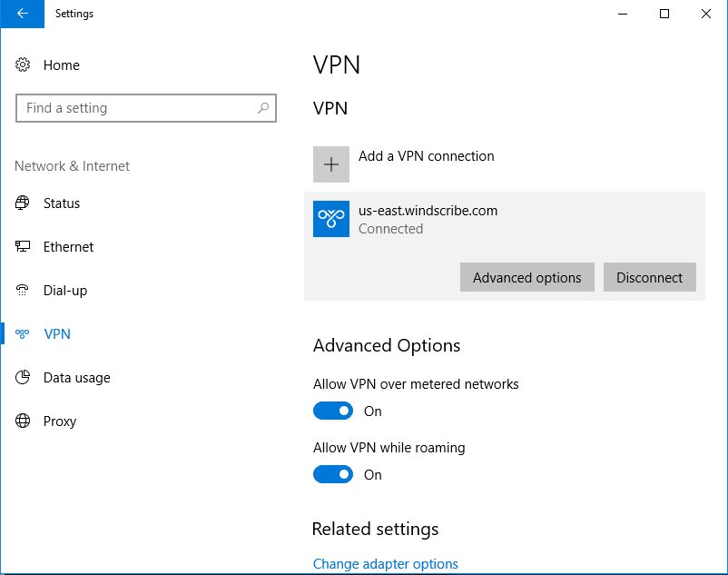Click the plus icon to add VPN
The image size is (728, 575).
331,164
